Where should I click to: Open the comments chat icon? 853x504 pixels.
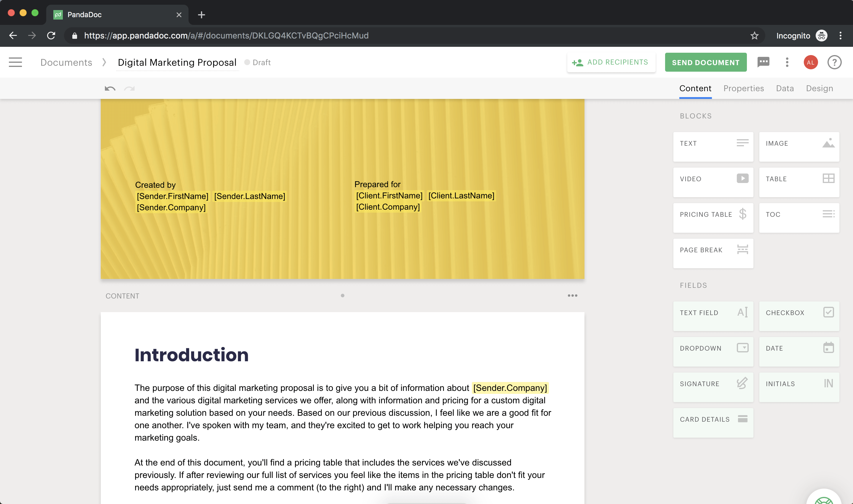[x=763, y=62]
